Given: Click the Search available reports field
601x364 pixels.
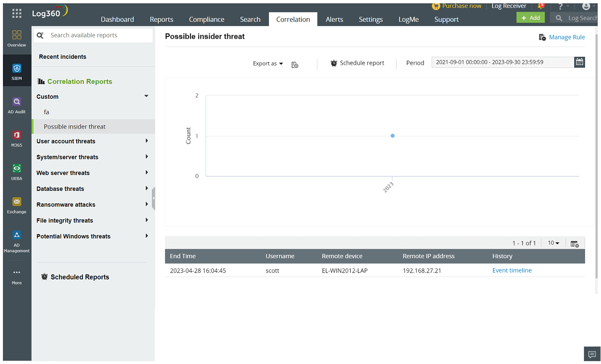Looking at the screenshot, I should click(x=93, y=35).
